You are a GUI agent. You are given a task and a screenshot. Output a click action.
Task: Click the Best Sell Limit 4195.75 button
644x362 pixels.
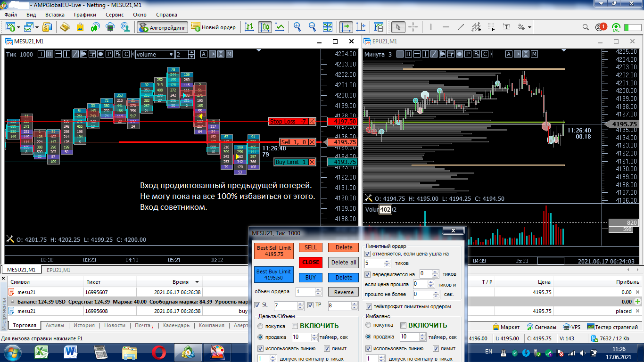pos(274,251)
